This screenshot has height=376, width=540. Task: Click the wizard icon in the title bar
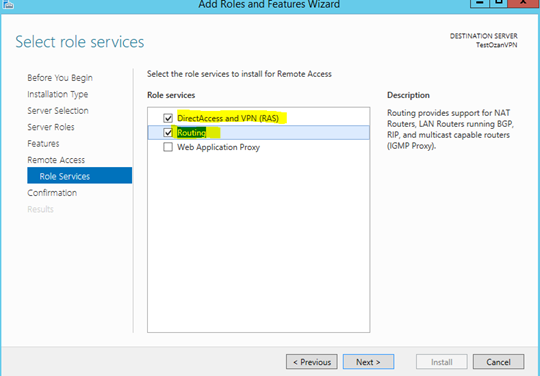pyautogui.click(x=8, y=4)
